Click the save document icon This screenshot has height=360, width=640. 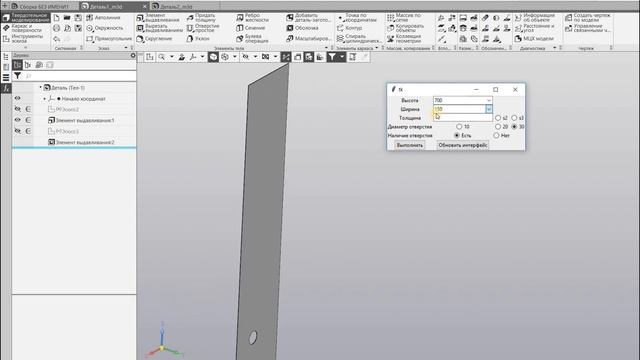[78, 18]
